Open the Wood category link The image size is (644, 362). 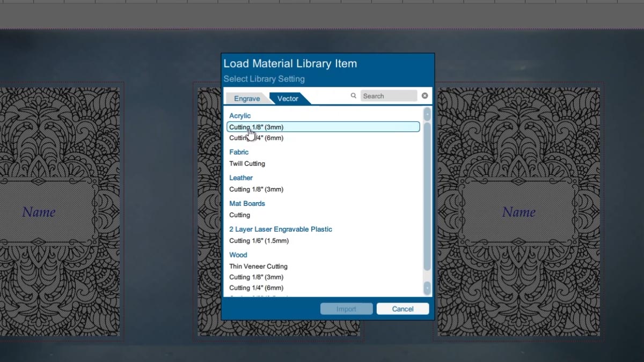[x=238, y=255]
